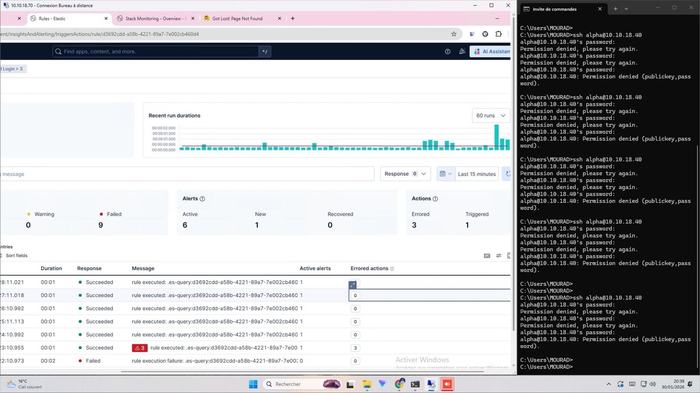The width and height of the screenshot is (700, 393).
Task: Close the Invite de commandes terminal tab
Action: click(600, 9)
